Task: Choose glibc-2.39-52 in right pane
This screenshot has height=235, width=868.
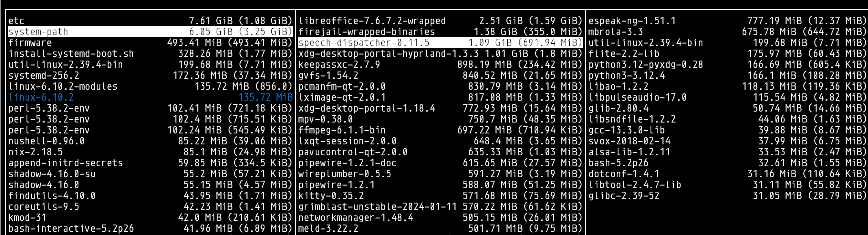Action: point(624,196)
